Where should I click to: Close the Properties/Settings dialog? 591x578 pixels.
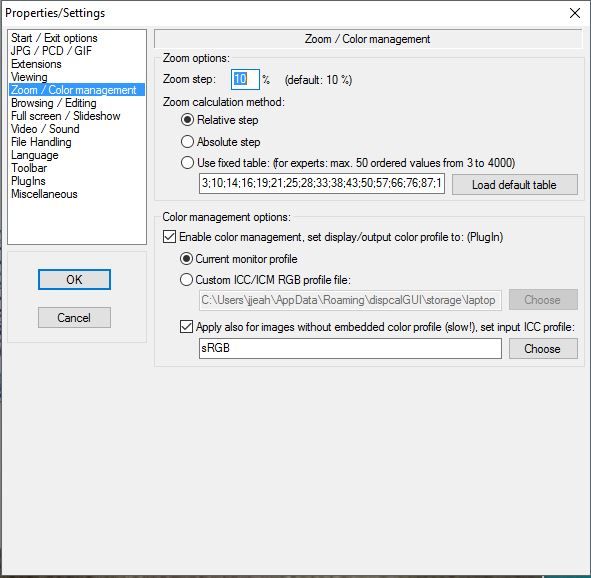coord(574,13)
